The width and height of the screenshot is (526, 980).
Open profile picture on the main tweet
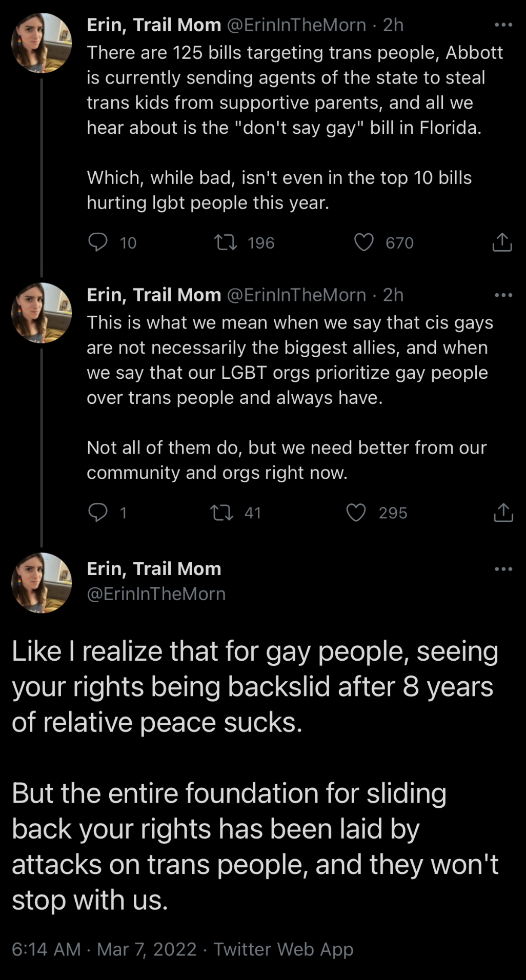[x=42, y=583]
